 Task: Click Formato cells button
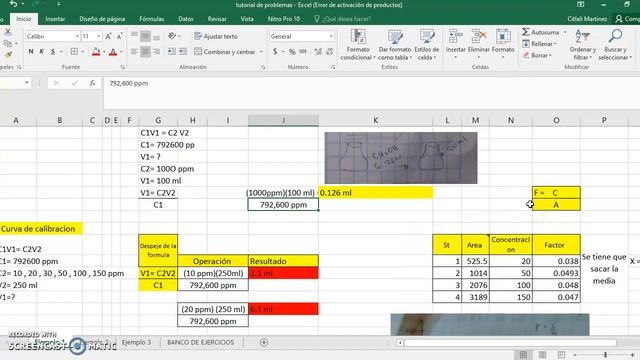(x=503, y=45)
